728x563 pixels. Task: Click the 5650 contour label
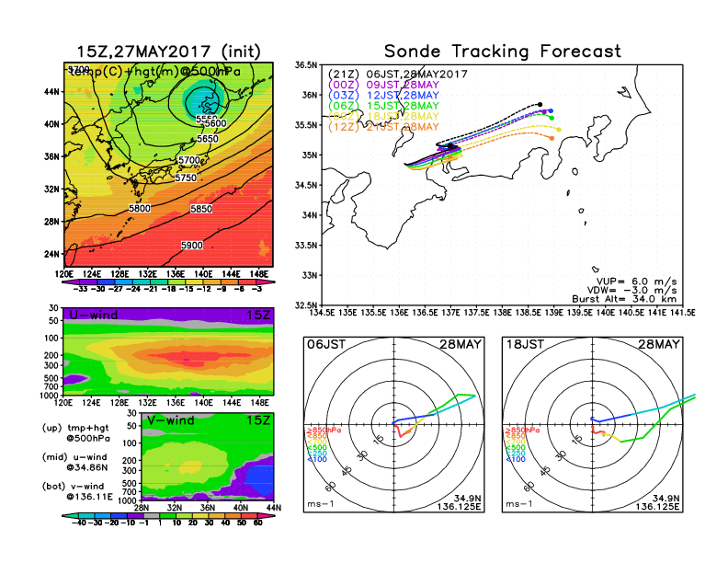pos(207,138)
